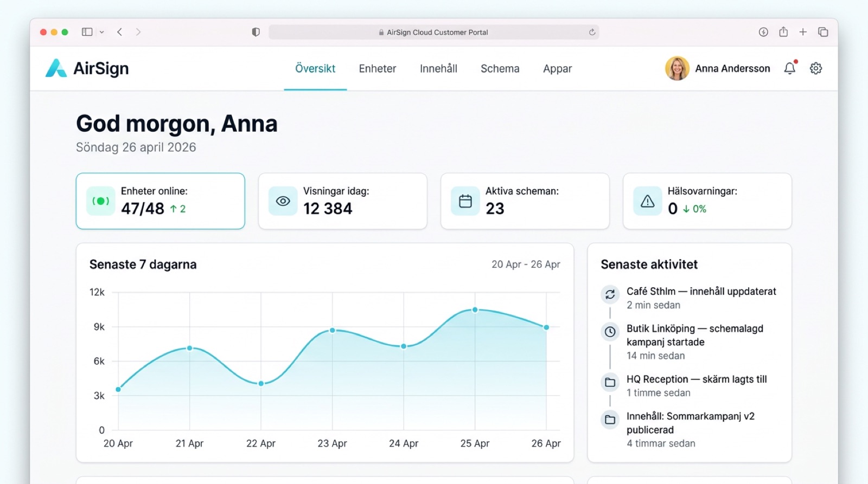Click the Senaste aktivitet heading
This screenshot has height=484, width=868.
[x=649, y=264]
